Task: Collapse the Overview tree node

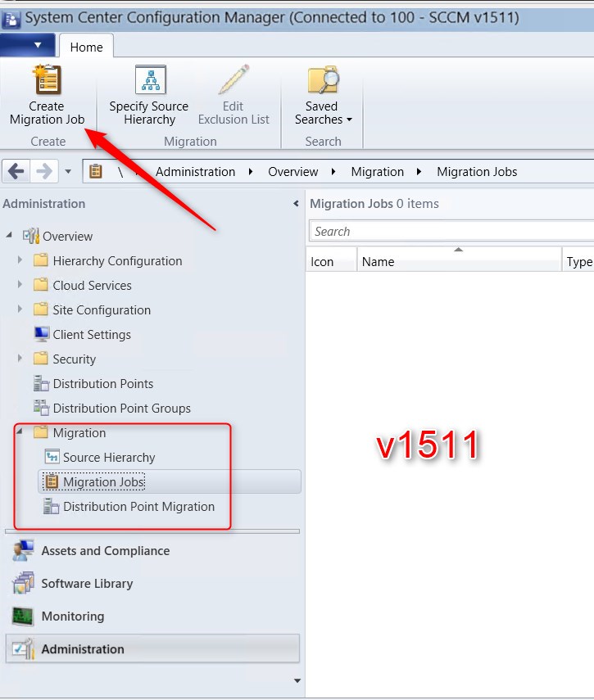Action: click(9, 235)
